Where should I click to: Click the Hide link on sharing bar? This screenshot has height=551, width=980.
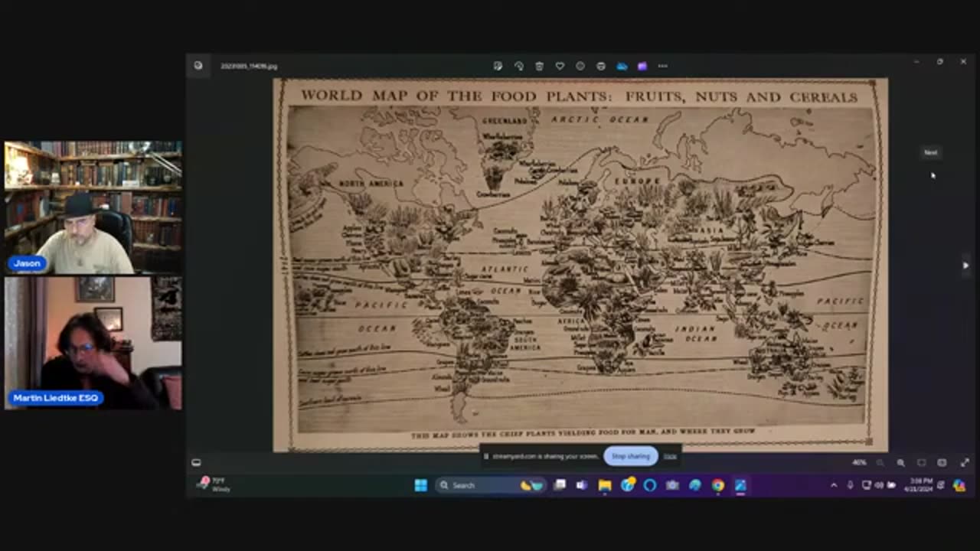[670, 456]
